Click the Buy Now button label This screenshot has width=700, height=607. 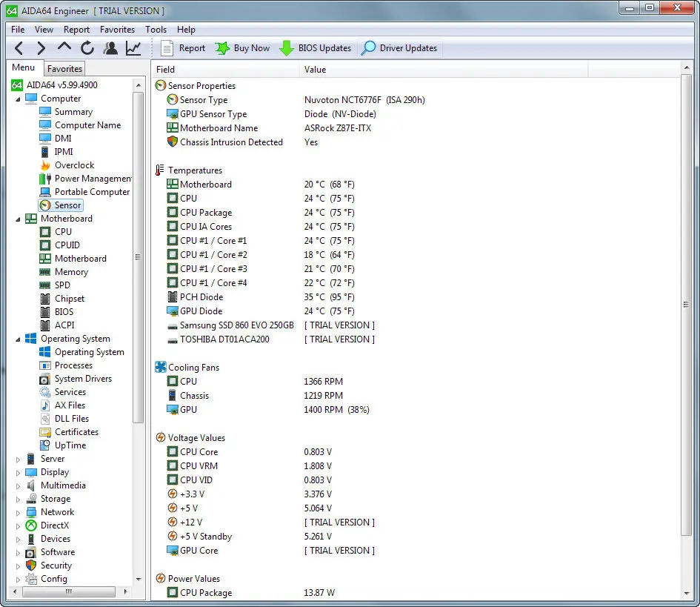(x=252, y=47)
